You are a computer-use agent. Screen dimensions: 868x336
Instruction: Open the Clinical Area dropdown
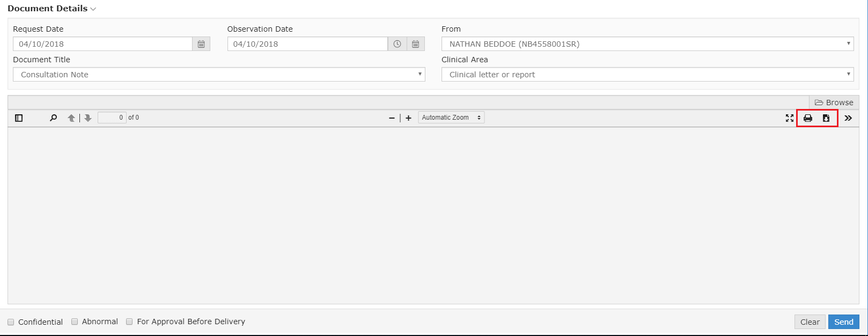tap(648, 75)
